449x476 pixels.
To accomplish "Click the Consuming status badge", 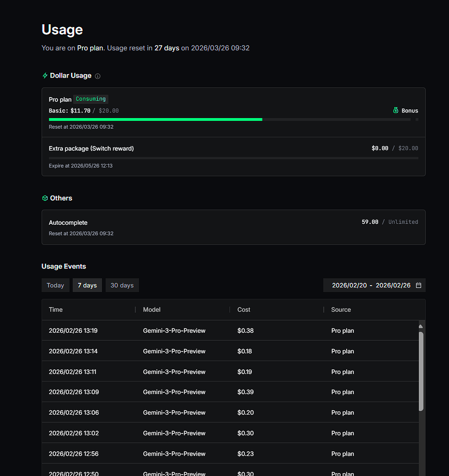I will coord(91,99).
